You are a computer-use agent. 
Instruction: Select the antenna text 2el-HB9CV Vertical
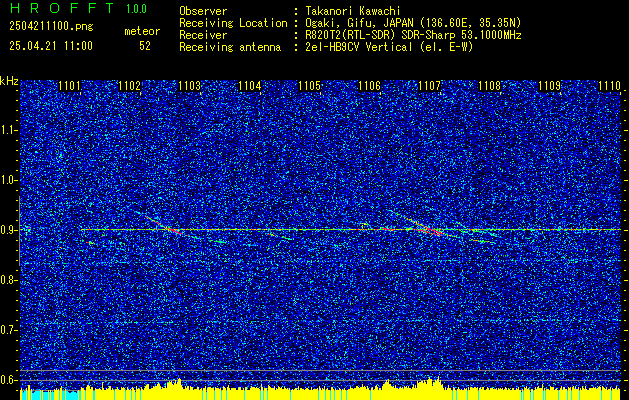[x=359, y=47]
